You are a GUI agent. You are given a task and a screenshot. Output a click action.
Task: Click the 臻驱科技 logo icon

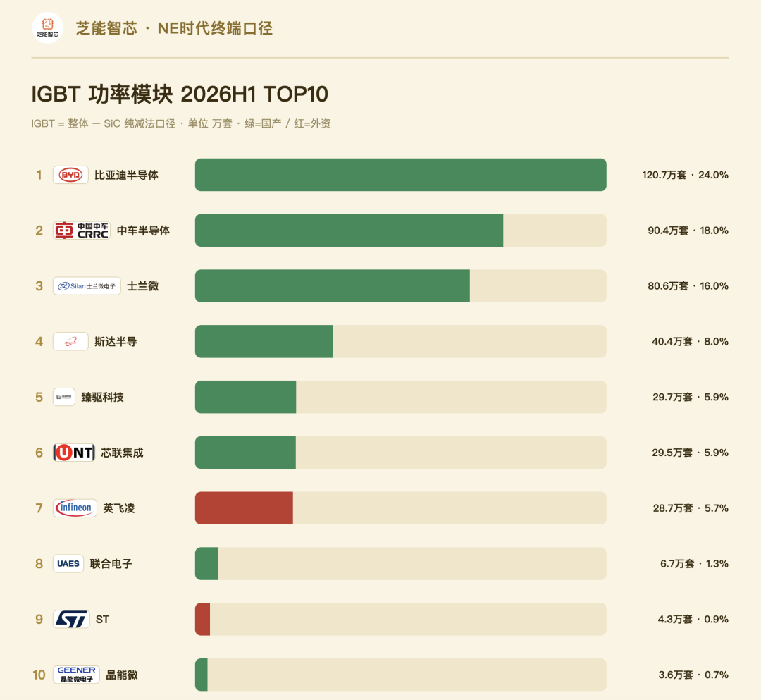64,397
